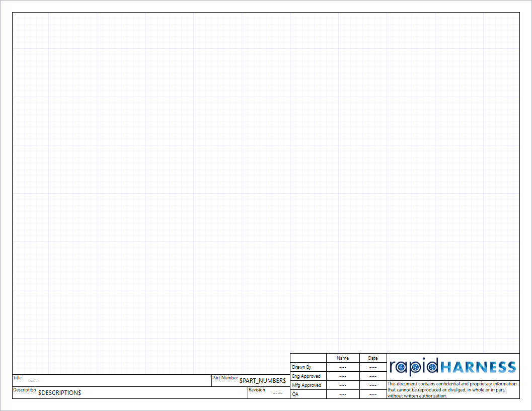Select the Drawn By date cell
This screenshot has width=532, height=411.
point(373,367)
